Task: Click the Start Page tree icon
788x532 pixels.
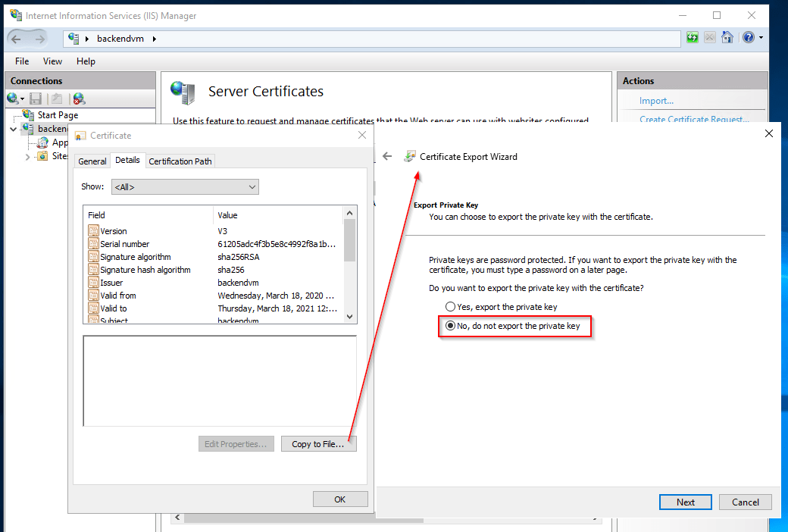Action: click(28, 115)
